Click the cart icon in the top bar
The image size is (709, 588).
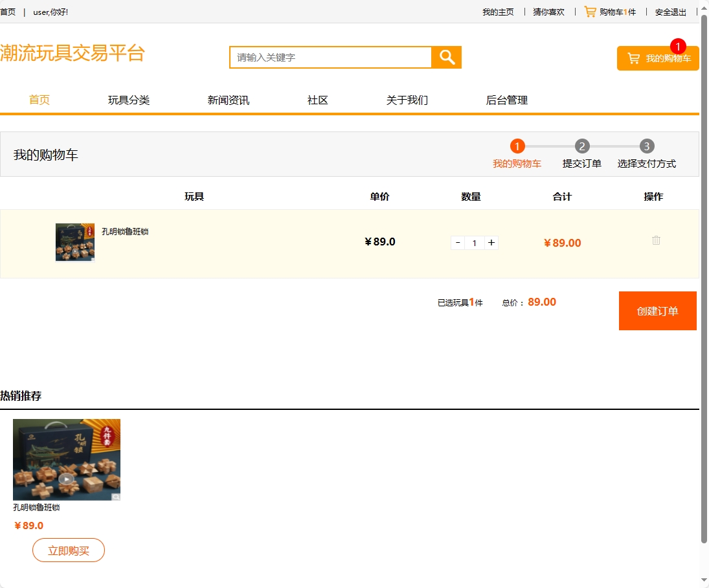[x=589, y=11]
